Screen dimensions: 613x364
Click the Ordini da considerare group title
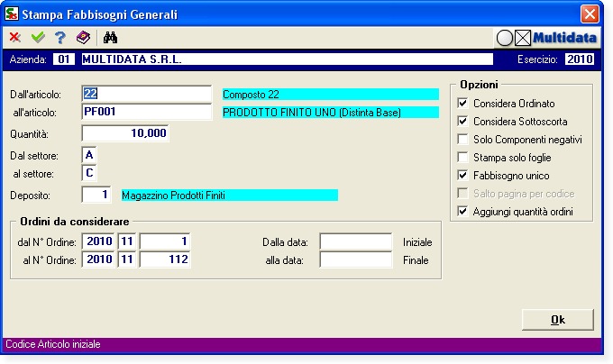(x=75, y=222)
